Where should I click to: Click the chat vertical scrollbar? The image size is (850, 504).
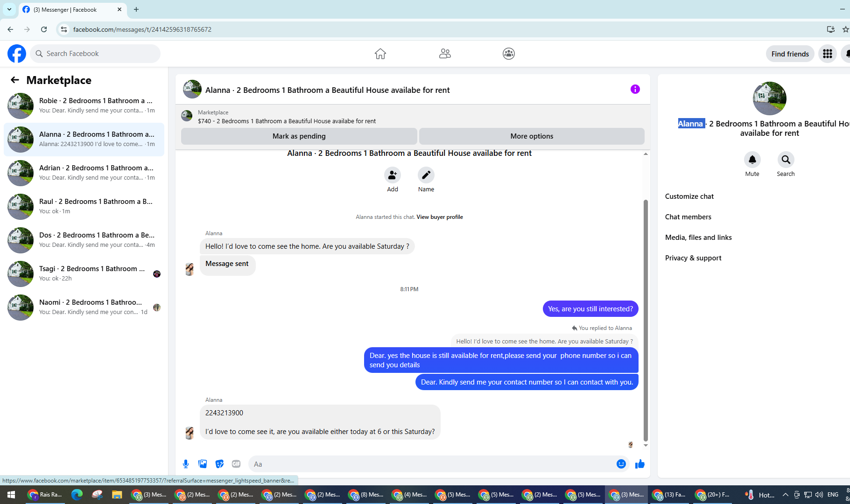coord(646,320)
